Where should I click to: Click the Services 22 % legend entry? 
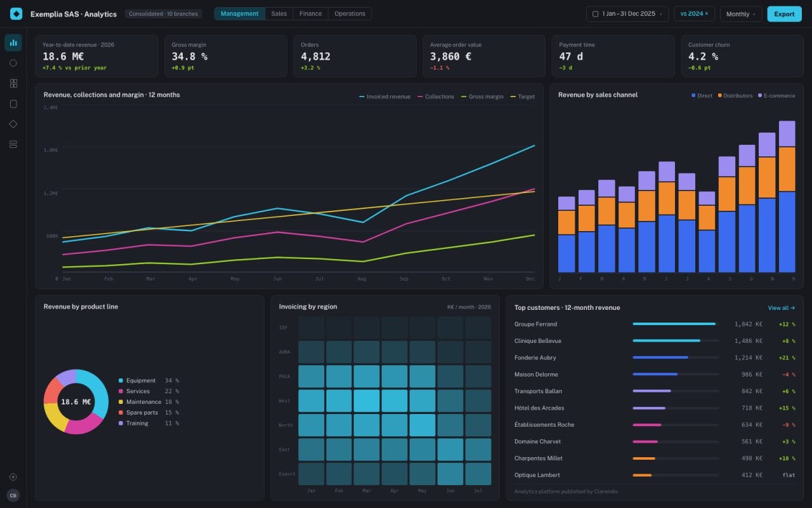point(149,391)
